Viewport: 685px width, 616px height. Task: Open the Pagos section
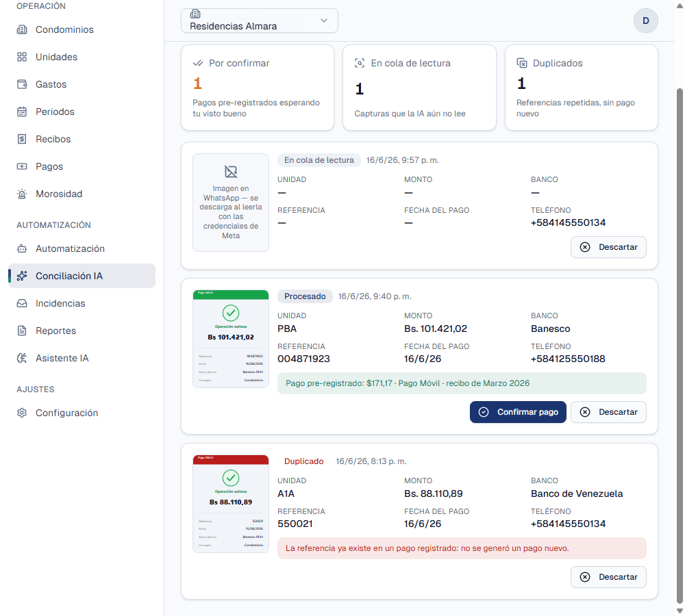[82, 166]
